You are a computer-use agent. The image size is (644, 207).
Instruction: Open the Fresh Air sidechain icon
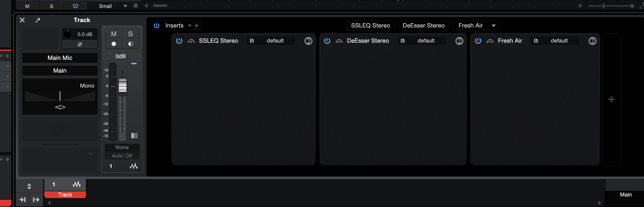tap(490, 41)
